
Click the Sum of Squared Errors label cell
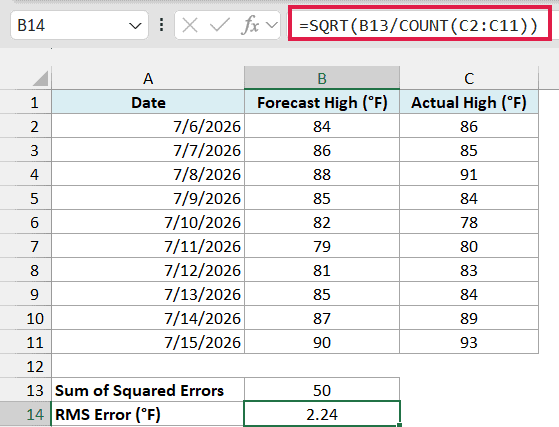(148, 390)
